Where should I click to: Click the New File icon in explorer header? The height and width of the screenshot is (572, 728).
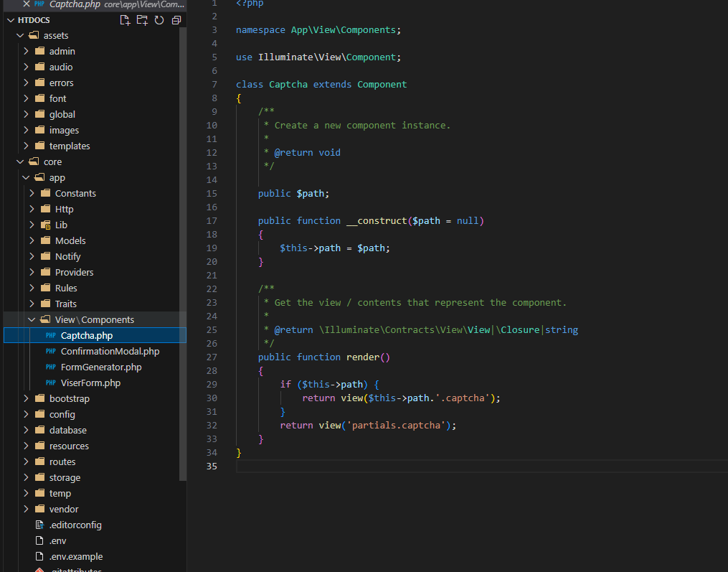pyautogui.click(x=125, y=20)
